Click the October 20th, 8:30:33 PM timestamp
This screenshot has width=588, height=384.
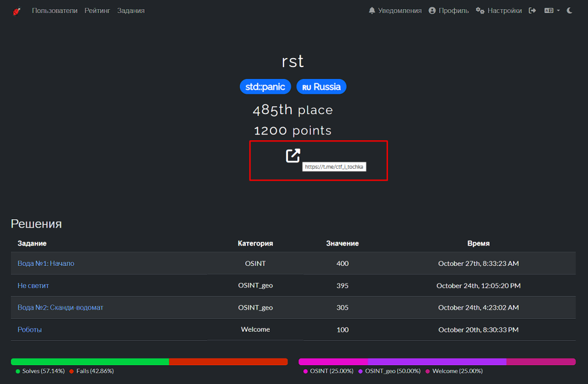[478, 329]
